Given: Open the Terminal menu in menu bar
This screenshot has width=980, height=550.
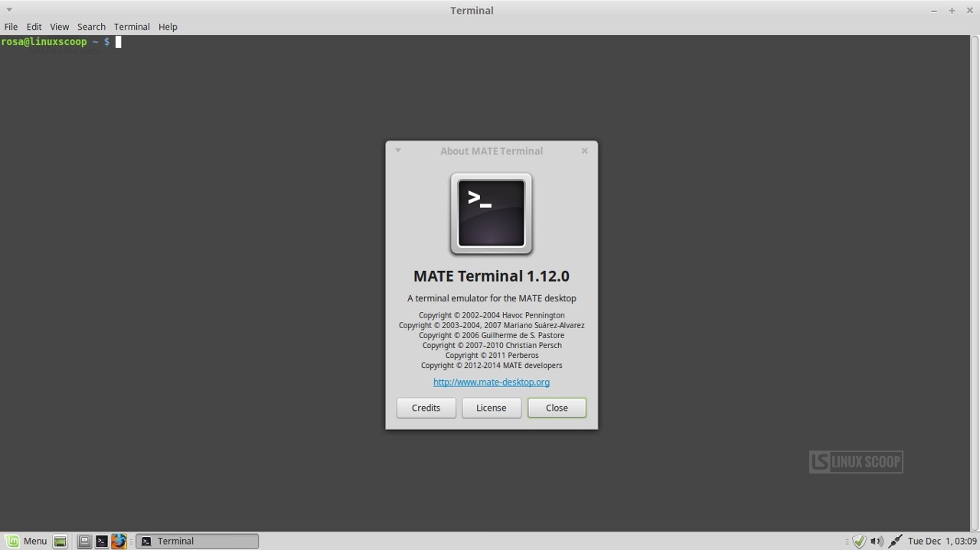Looking at the screenshot, I should tap(132, 27).
